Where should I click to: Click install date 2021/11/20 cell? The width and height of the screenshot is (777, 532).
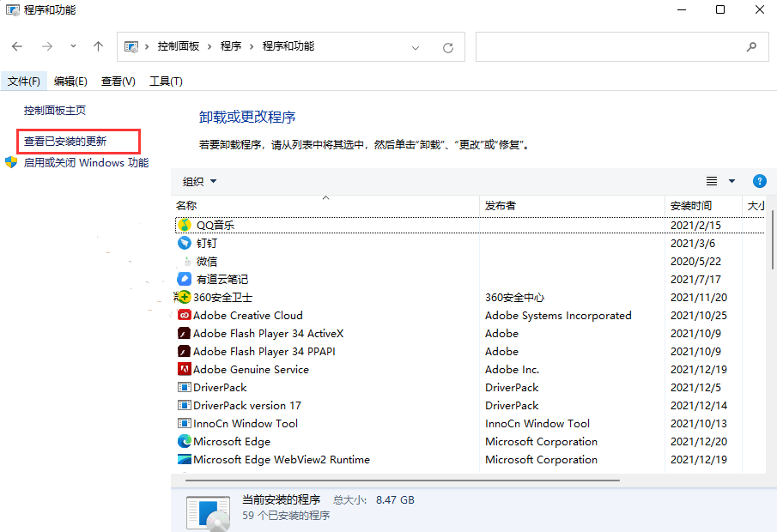point(699,298)
